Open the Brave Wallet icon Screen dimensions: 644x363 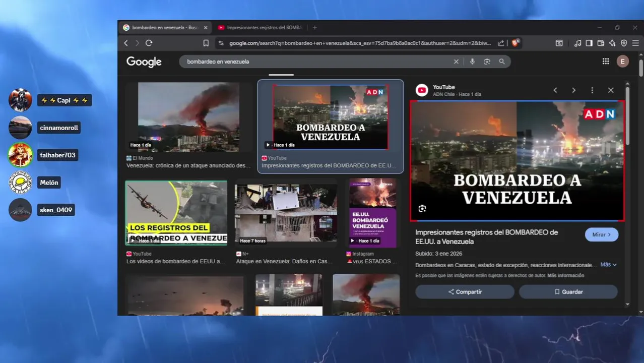(x=601, y=43)
